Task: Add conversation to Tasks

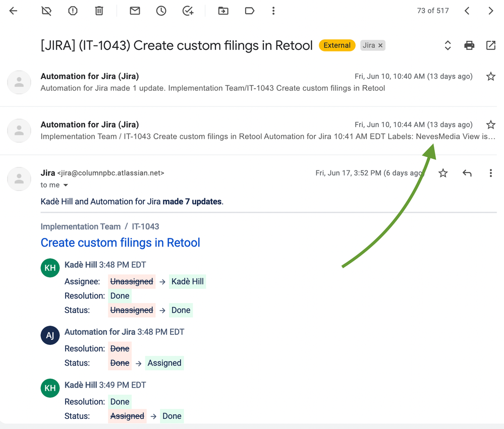Action: pos(188,11)
